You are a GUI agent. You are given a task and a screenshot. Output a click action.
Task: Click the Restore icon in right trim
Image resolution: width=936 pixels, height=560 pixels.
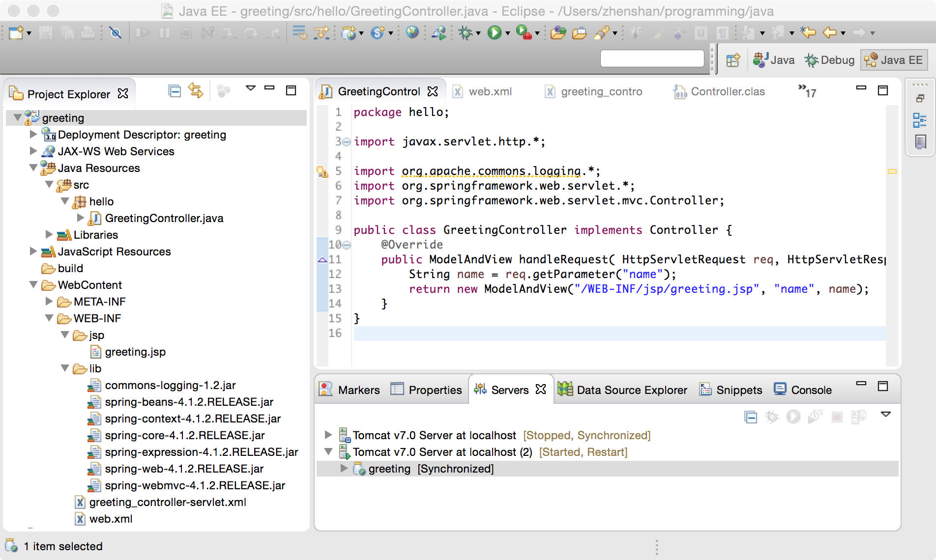coord(920,98)
